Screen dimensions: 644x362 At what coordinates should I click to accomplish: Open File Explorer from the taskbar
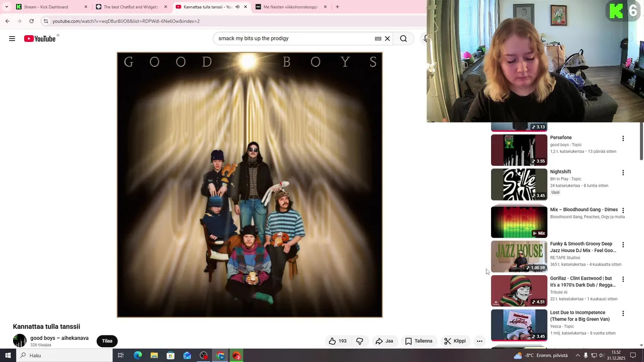pos(154,355)
